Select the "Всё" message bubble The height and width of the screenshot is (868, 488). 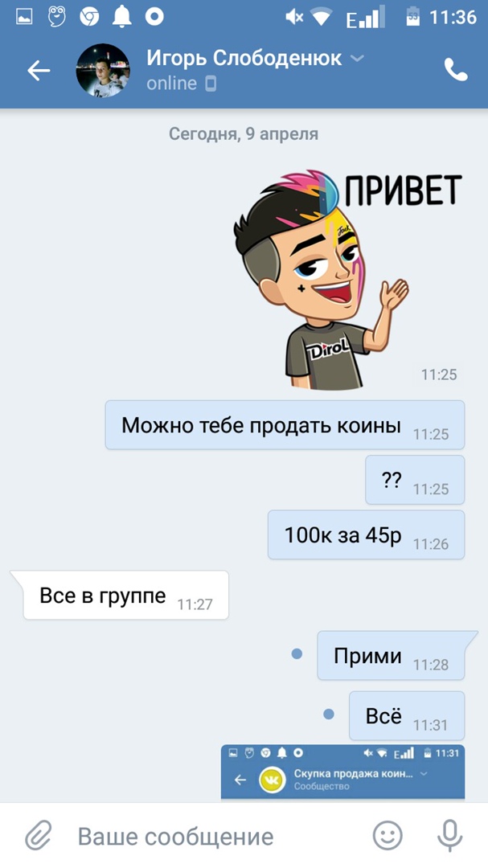[x=407, y=716]
